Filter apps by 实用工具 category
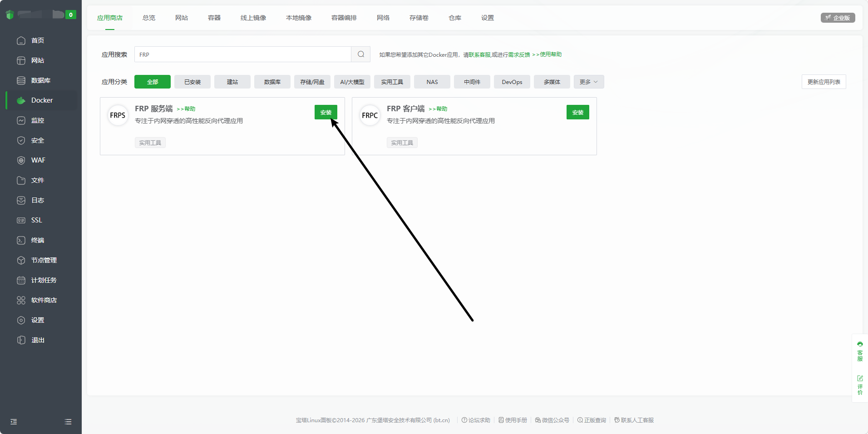 coord(392,82)
